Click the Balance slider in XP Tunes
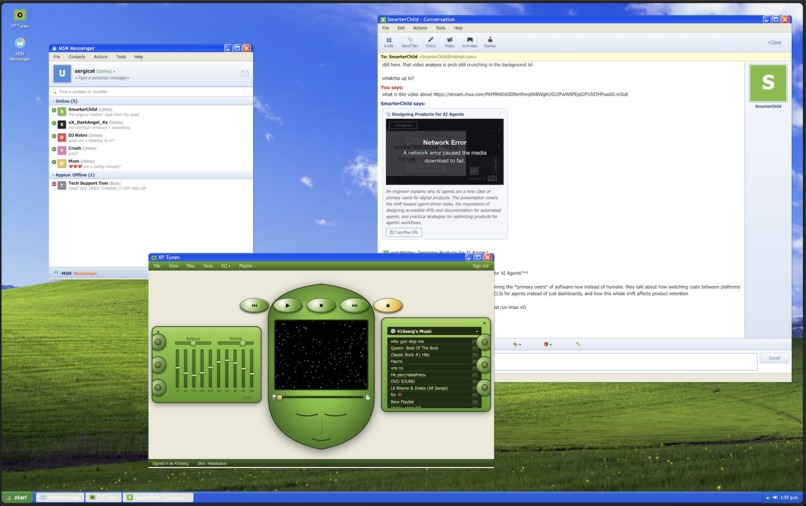The width and height of the screenshot is (806, 506). (193, 343)
